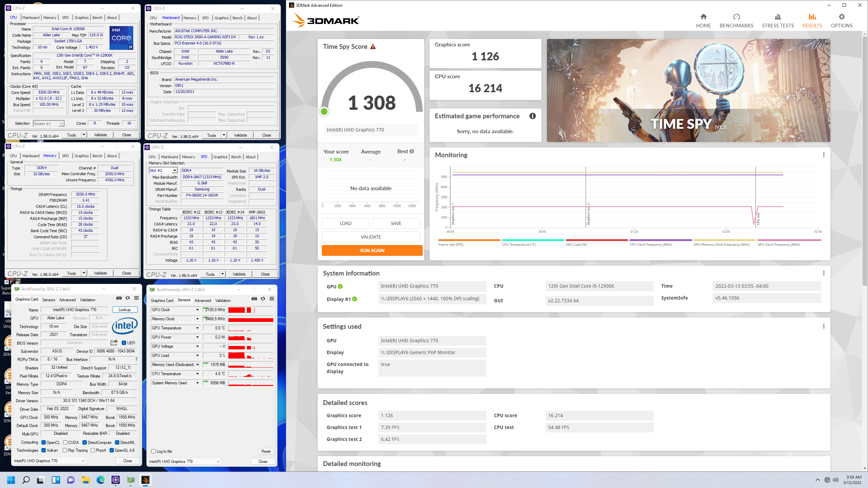Take screenshot in GPU-Z Graphics Card window
This screenshot has width=868, height=488.
click(x=119, y=298)
